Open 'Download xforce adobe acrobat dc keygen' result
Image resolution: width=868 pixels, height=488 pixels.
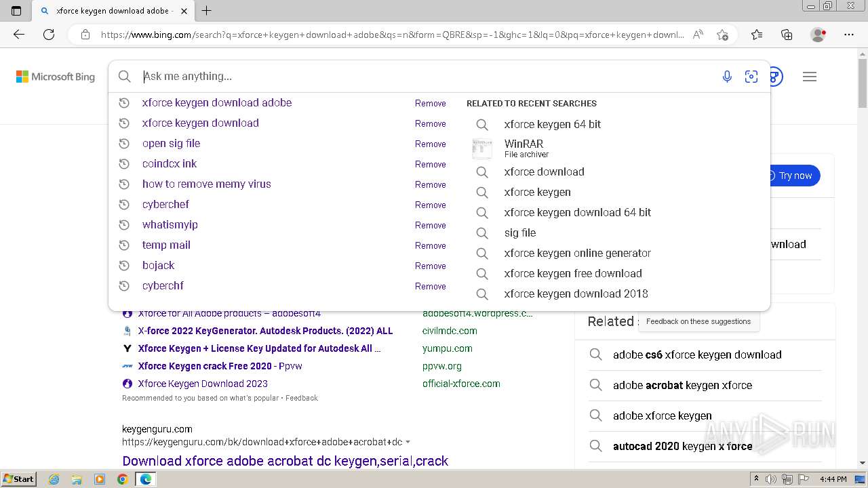285,461
